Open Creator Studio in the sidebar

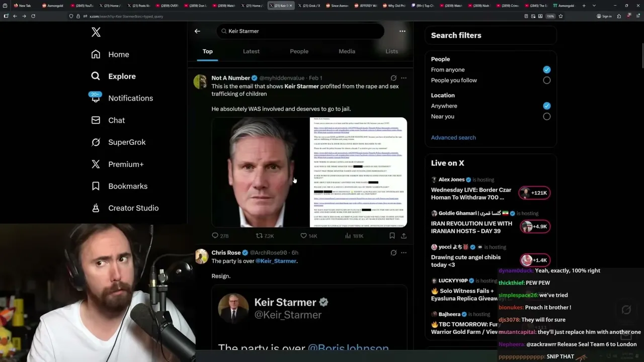(x=125, y=208)
